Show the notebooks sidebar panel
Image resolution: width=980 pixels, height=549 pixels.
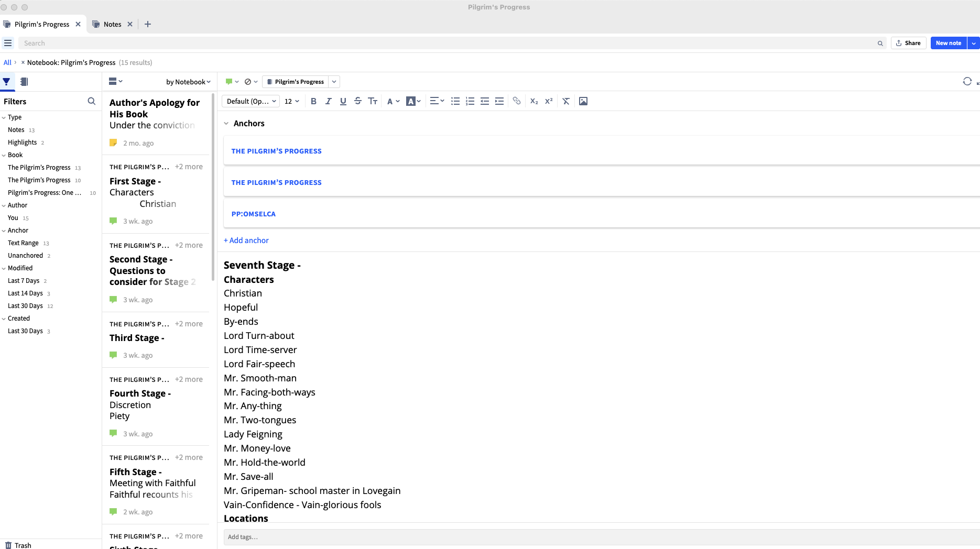pos(24,82)
